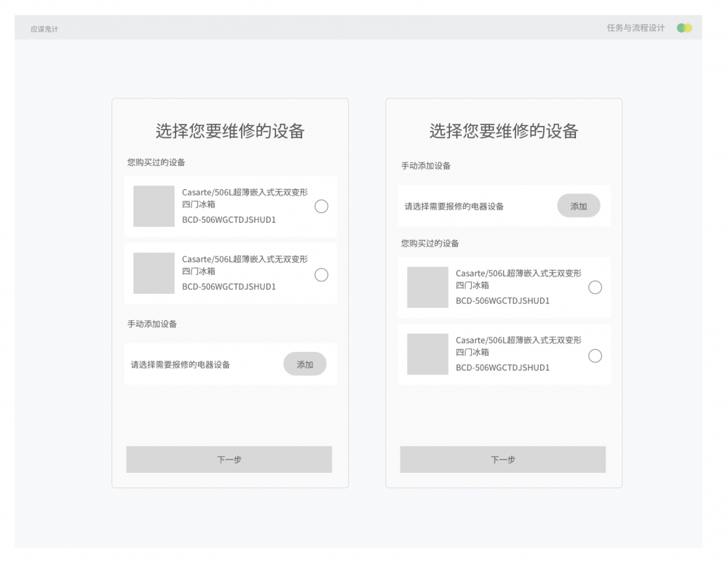Image resolution: width=728 pixels, height=563 pixels.
Task: Click first device thumbnail in right card
Action: pyautogui.click(x=427, y=287)
